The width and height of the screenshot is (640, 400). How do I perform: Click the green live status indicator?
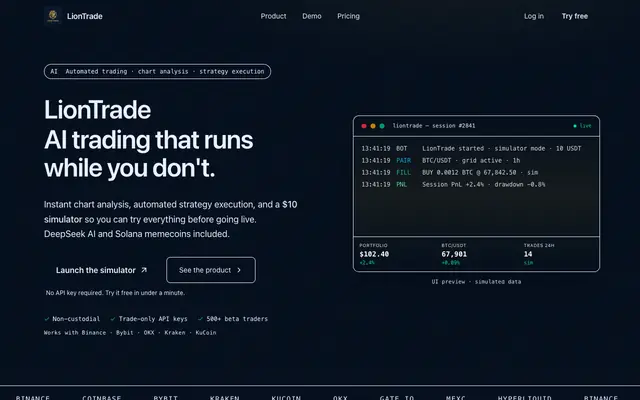coord(582,126)
